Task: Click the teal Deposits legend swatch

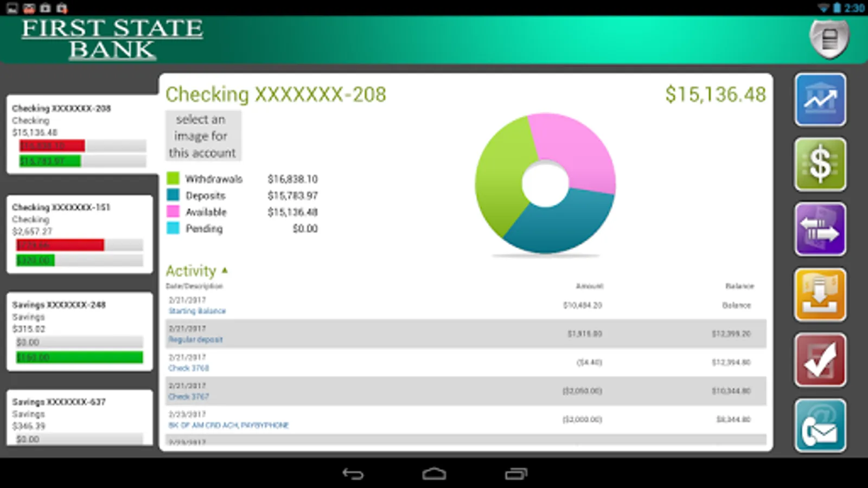Action: (173, 195)
